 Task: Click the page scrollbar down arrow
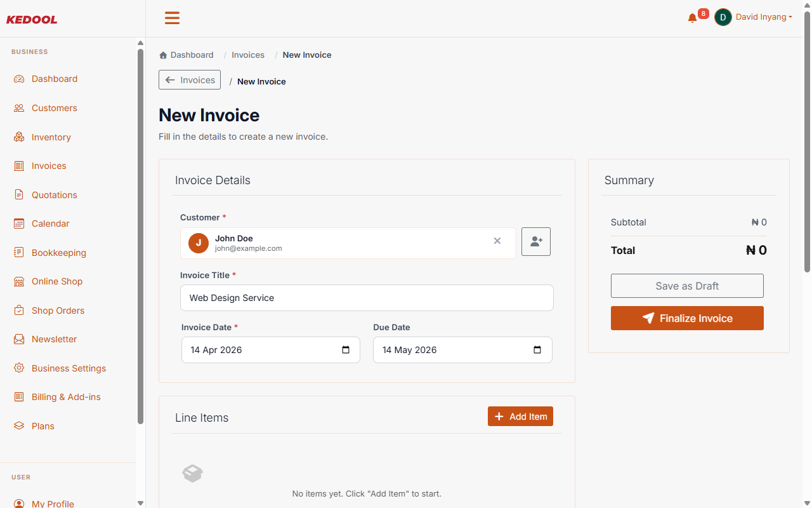click(807, 503)
